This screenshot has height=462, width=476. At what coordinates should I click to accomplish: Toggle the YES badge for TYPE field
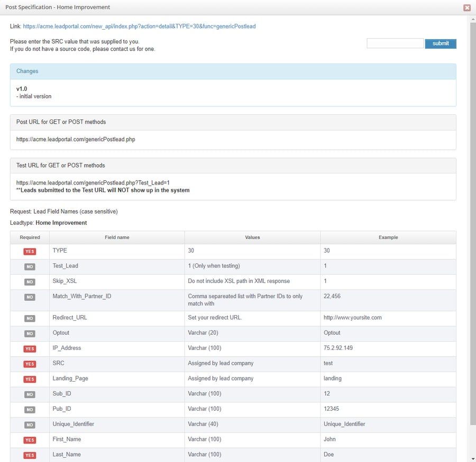(x=29, y=251)
